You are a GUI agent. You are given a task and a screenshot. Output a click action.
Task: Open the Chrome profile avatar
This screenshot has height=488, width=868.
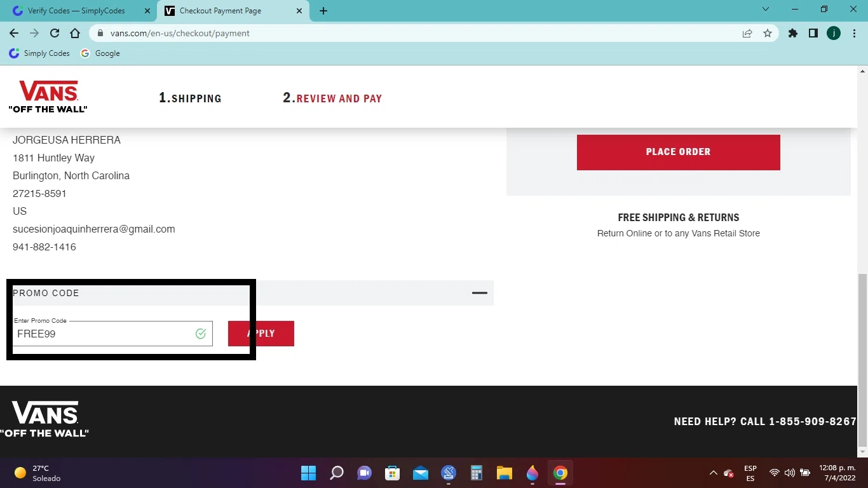[x=834, y=33]
